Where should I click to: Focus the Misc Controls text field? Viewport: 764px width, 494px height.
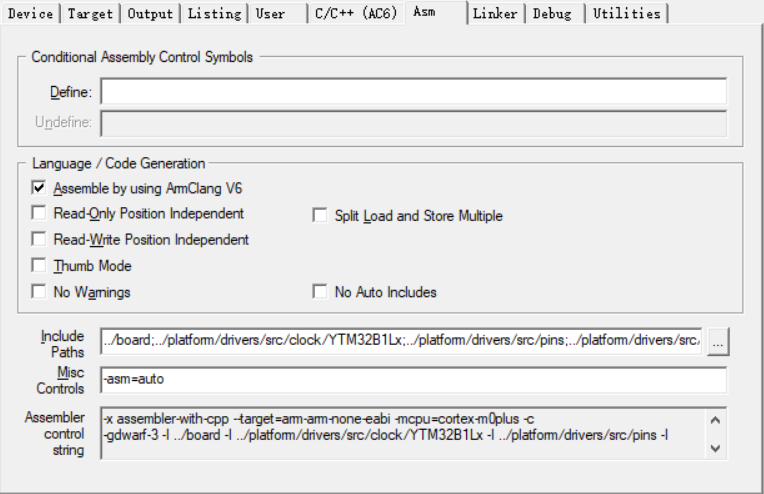413,381
